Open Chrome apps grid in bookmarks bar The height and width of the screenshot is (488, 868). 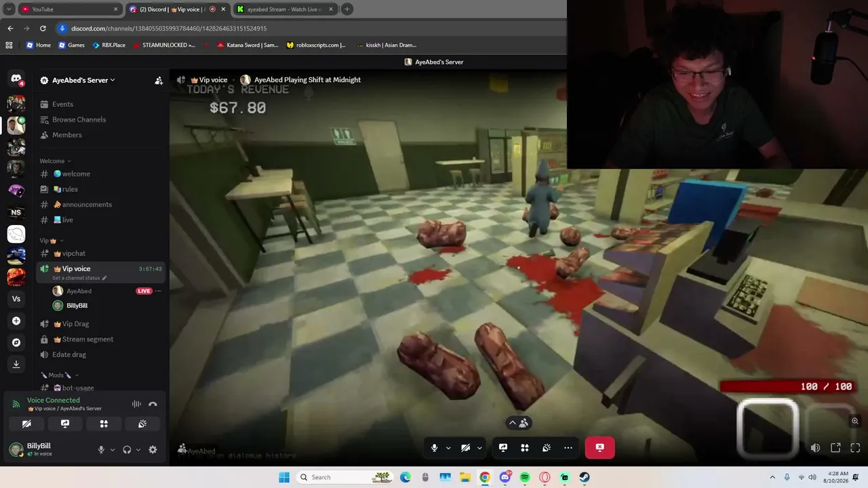[x=9, y=45]
